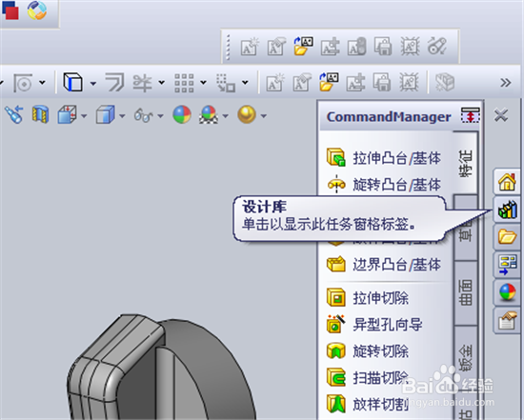Activate the Section View icon
Viewport: 524px width, 420px height.
pyautogui.click(x=40, y=114)
